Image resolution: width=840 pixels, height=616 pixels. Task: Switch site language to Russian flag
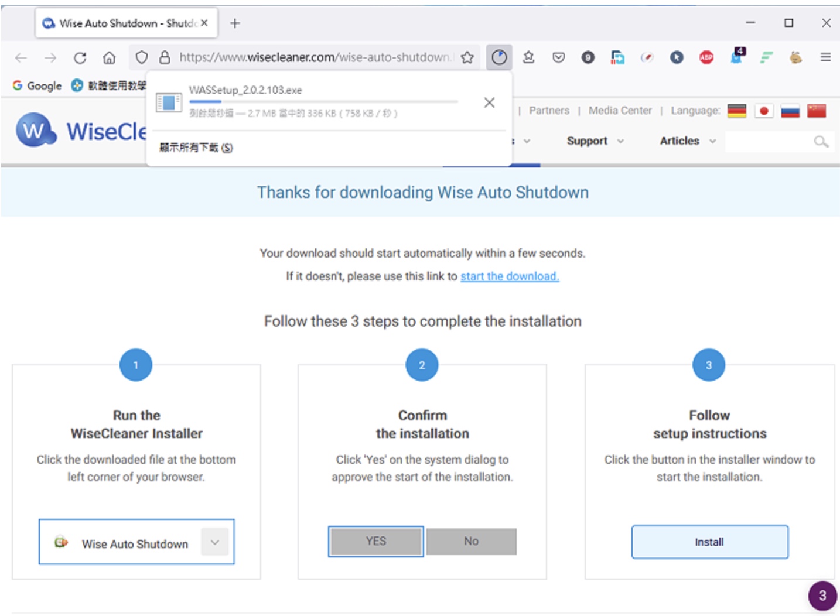pyautogui.click(x=790, y=111)
